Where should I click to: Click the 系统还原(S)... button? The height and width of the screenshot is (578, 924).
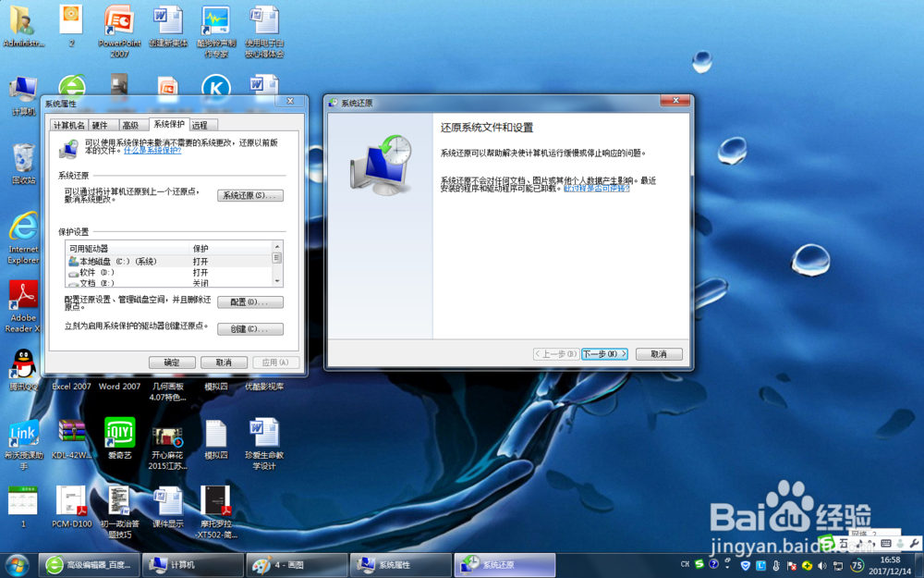[x=249, y=195]
